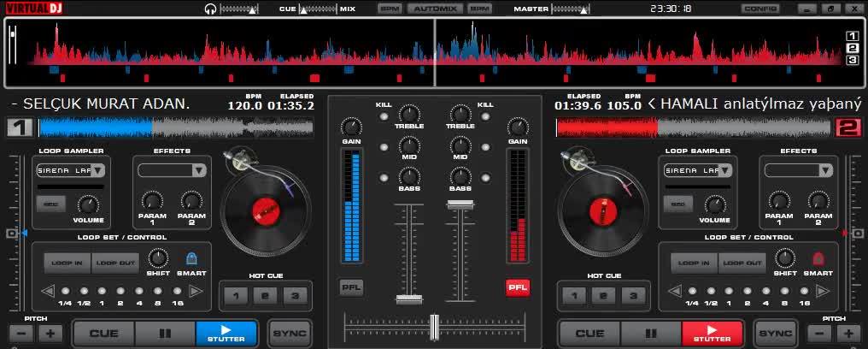This screenshot has width=868, height=349.
Task: Click deck 2 Gain knob
Action: tap(518, 127)
